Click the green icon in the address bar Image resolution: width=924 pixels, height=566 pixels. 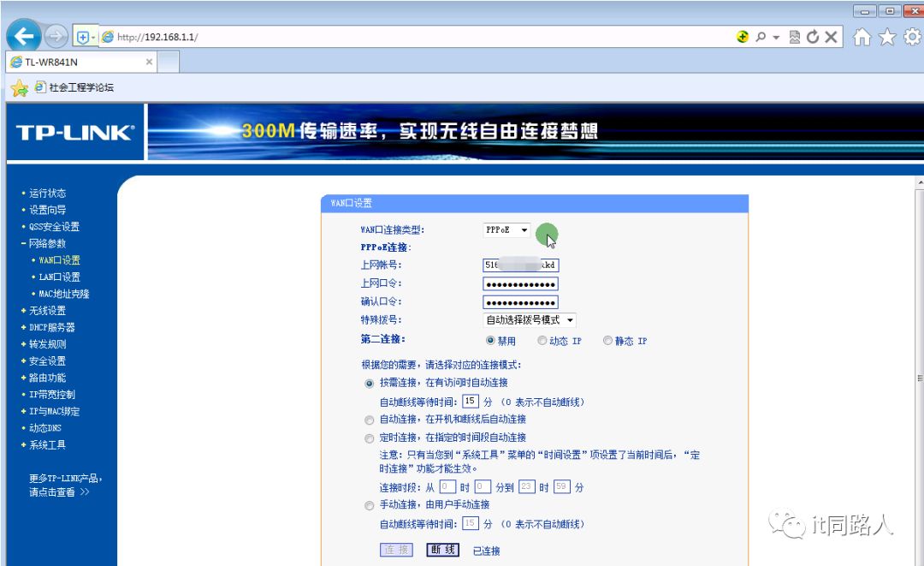coord(743,37)
